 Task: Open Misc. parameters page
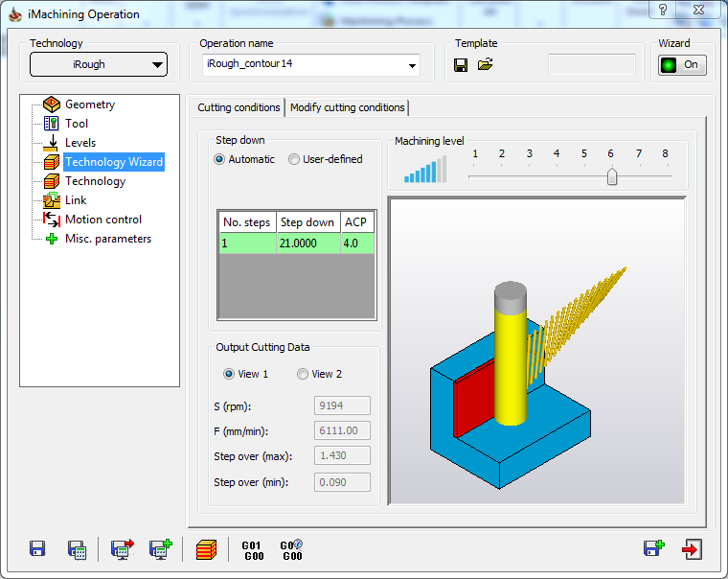108,239
